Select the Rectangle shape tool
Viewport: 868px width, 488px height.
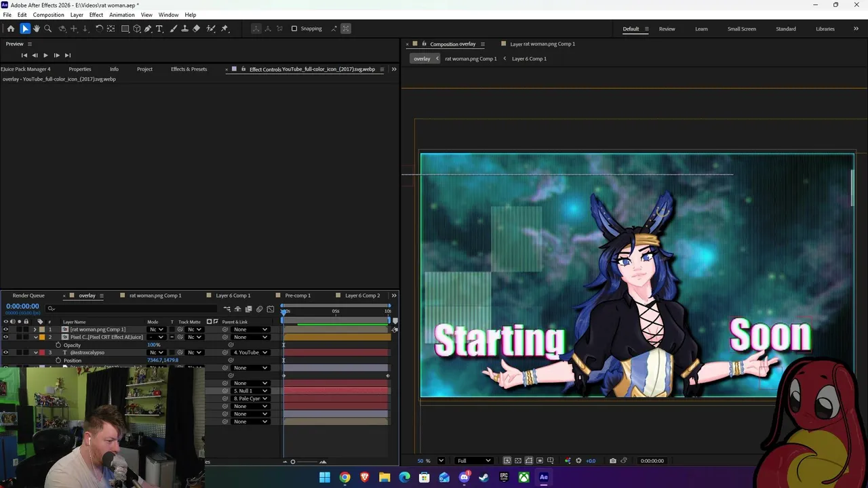tap(125, 28)
